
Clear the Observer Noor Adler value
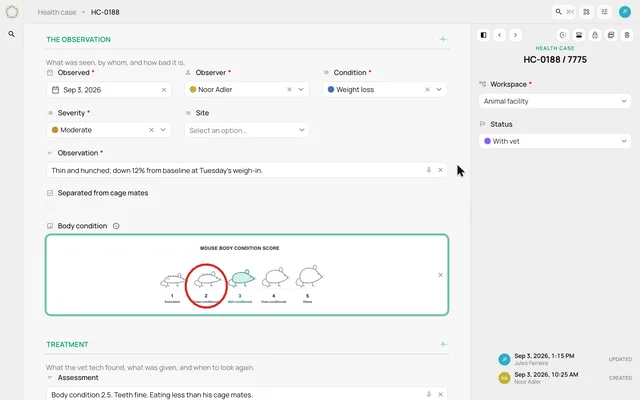289,89
